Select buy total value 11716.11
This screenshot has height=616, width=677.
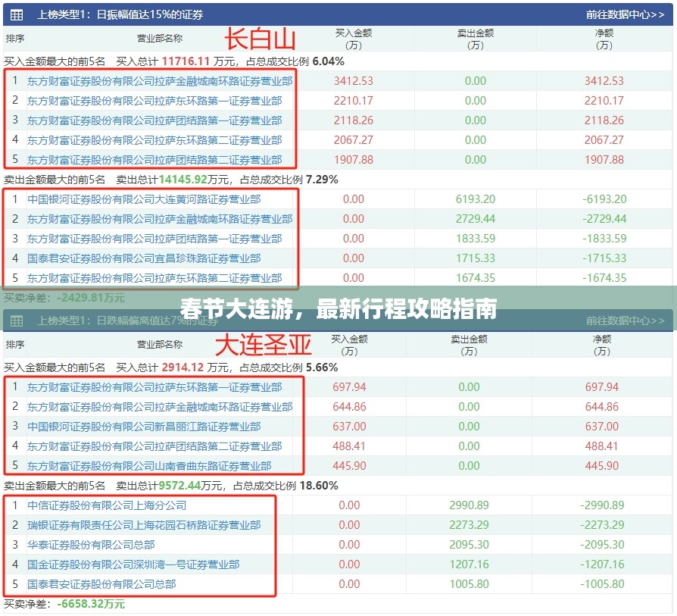click(186, 61)
